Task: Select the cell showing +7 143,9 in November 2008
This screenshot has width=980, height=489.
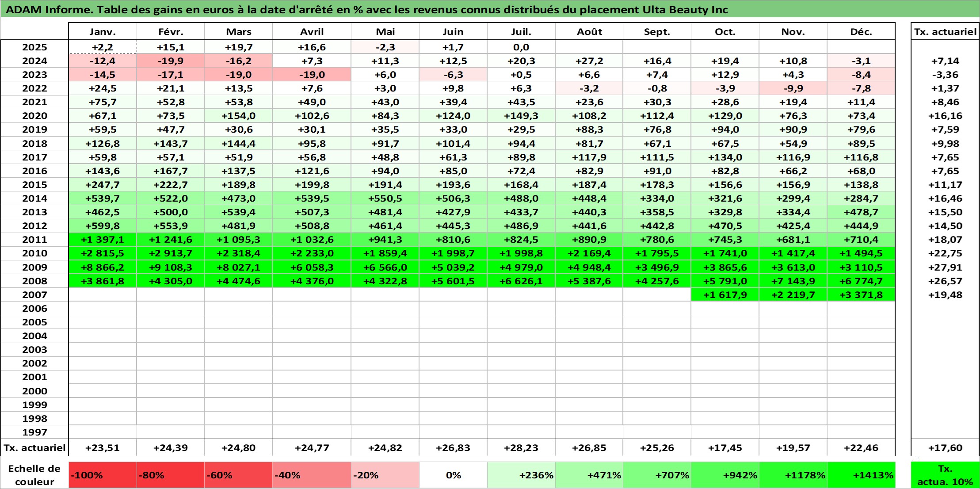Action: 793,281
